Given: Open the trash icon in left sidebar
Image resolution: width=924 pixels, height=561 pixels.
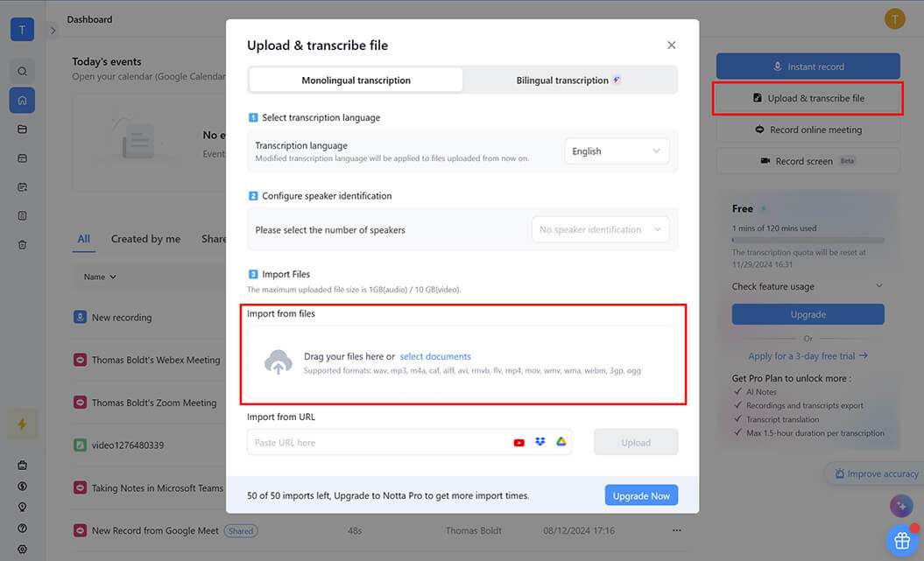Looking at the screenshot, I should pyautogui.click(x=23, y=244).
